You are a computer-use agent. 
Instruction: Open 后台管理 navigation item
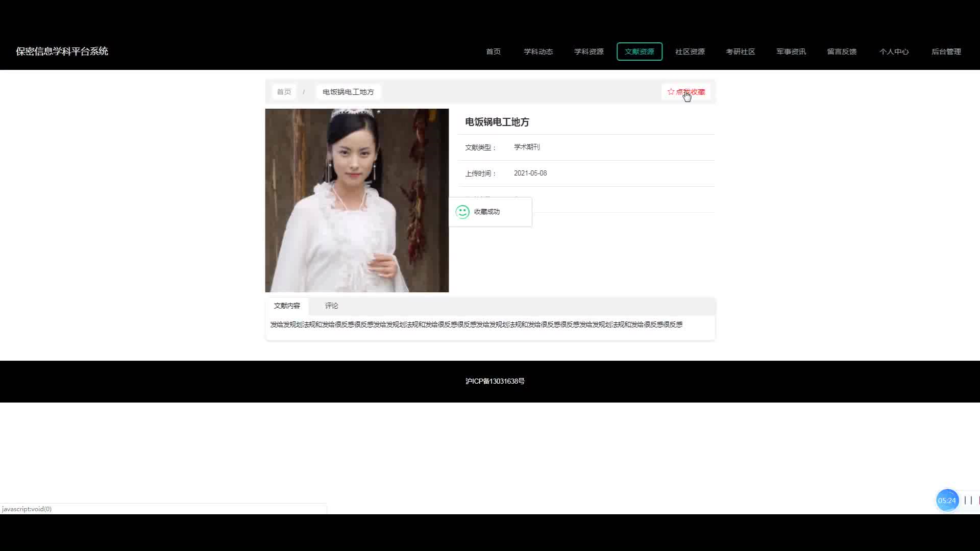pyautogui.click(x=946, y=52)
